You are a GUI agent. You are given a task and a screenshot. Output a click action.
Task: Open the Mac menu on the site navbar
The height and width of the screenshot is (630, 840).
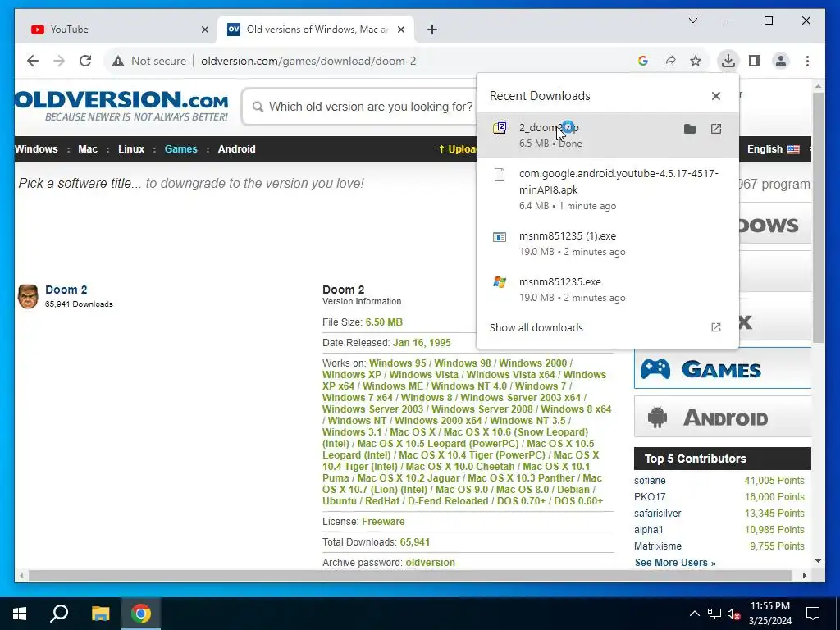point(88,149)
